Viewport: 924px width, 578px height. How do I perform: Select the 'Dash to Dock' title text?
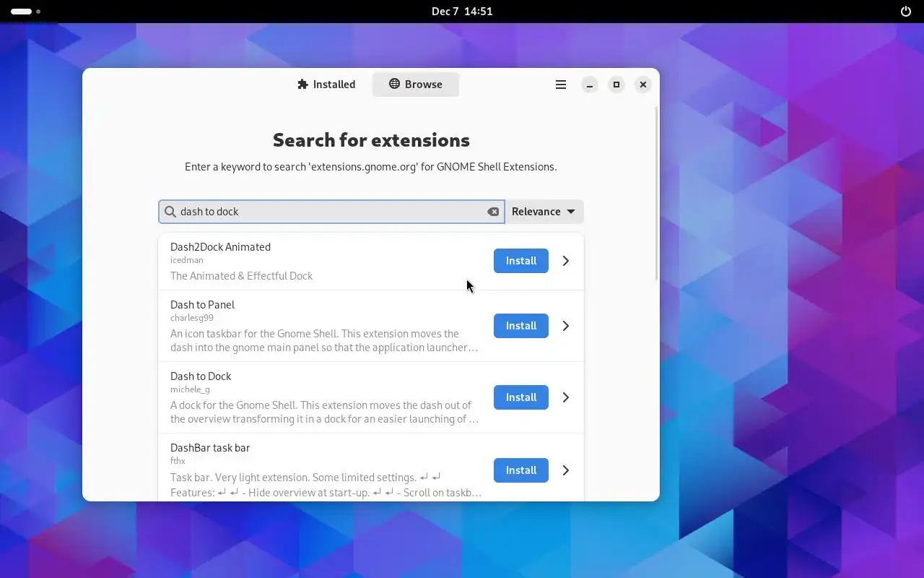tap(201, 376)
